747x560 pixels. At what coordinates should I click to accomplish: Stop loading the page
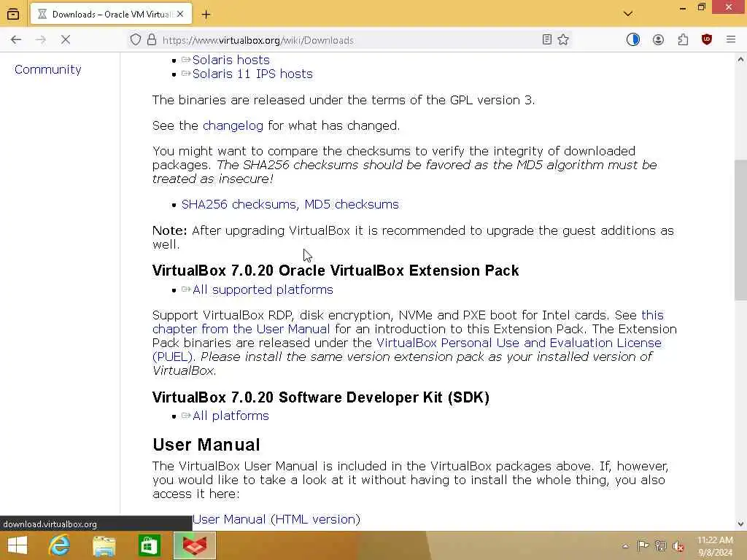pos(66,39)
